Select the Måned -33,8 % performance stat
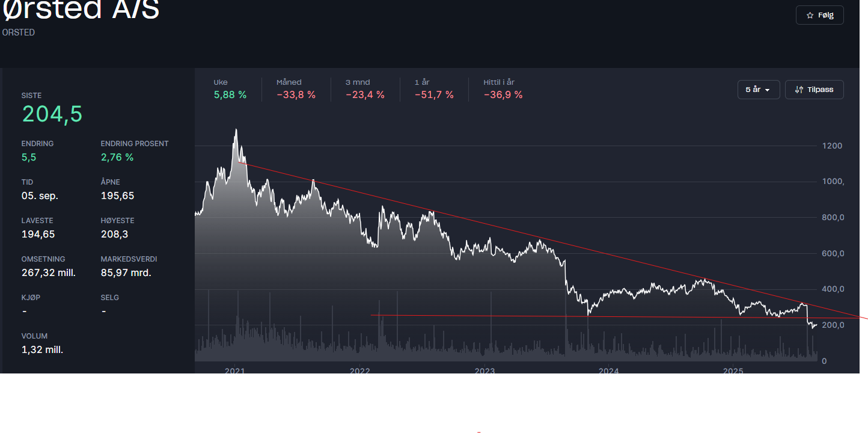This screenshot has height=433, width=868. (296, 89)
